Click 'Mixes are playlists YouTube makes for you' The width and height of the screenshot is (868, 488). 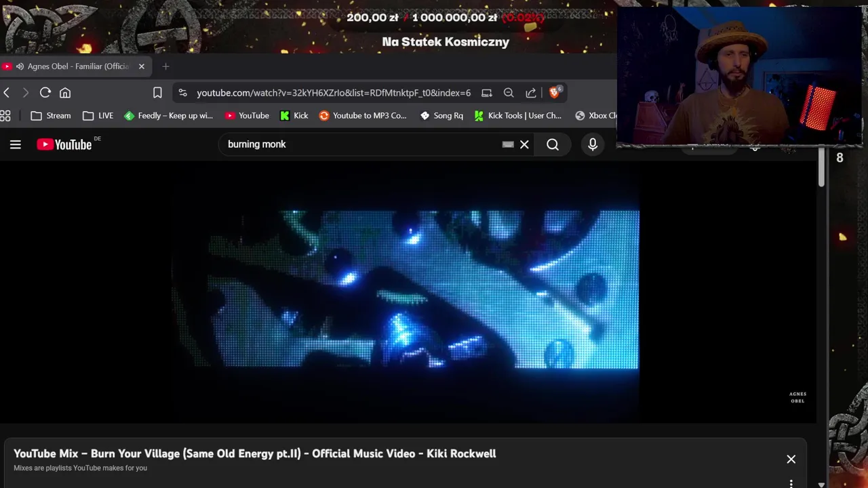coord(80,468)
